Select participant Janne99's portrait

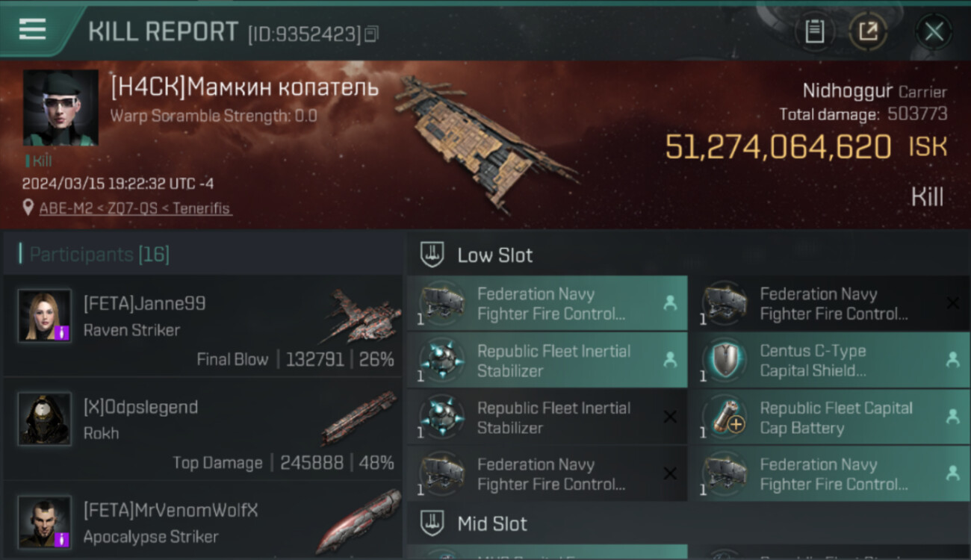point(45,316)
